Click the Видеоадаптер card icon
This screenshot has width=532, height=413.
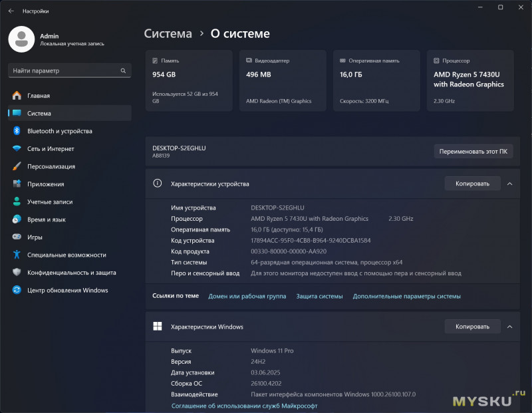[x=249, y=61]
